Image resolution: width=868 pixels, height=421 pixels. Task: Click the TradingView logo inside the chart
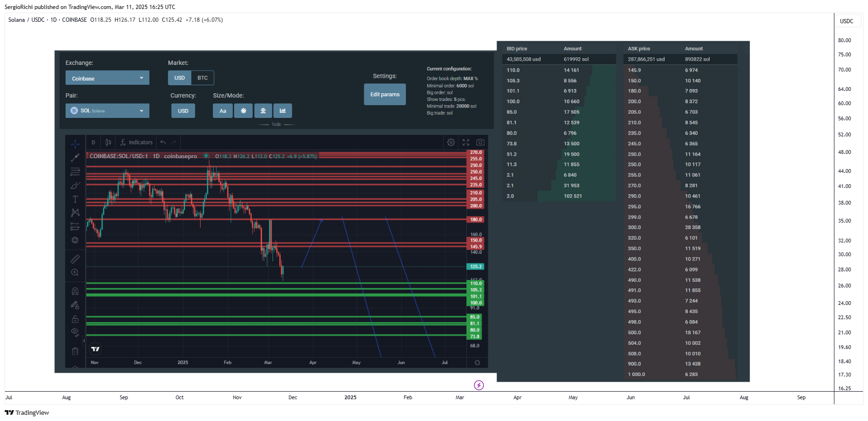(x=96, y=349)
